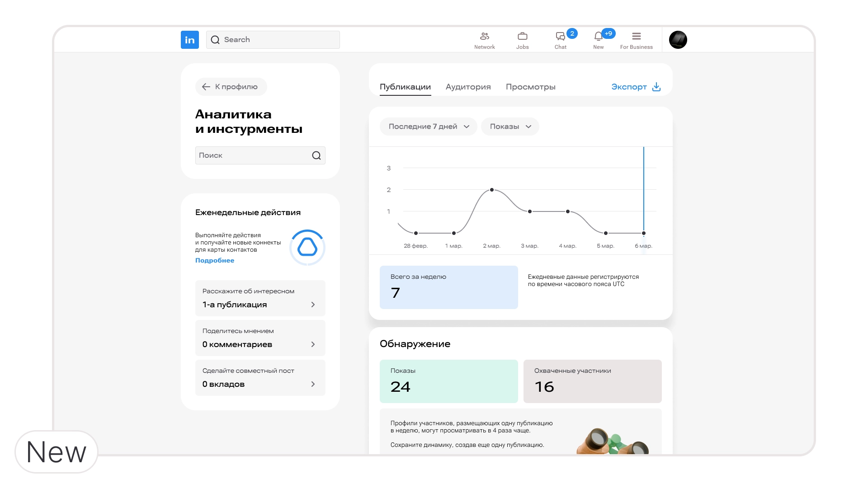
Task: Open the notifications bell icon
Action: coord(598,37)
